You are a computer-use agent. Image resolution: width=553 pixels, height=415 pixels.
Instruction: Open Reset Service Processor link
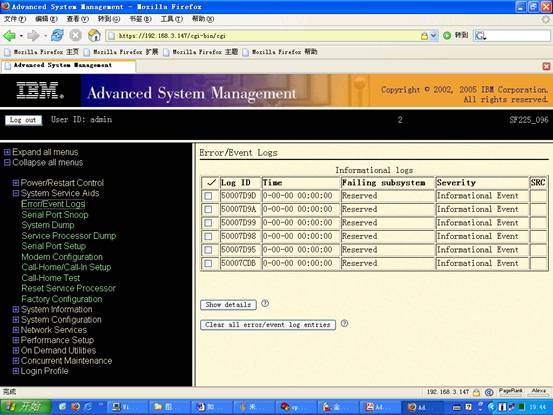(68, 288)
